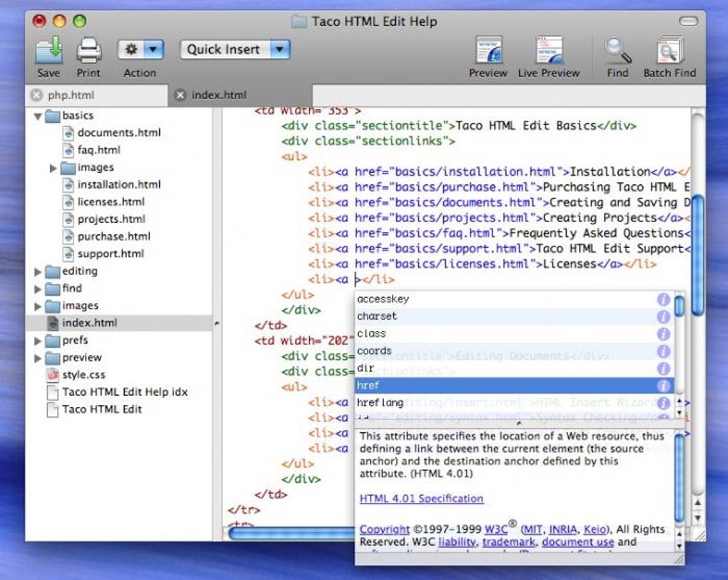Screen dimensions: 728x580
Task: Click the editor's vertical scrollbar thumb
Action: (697, 254)
